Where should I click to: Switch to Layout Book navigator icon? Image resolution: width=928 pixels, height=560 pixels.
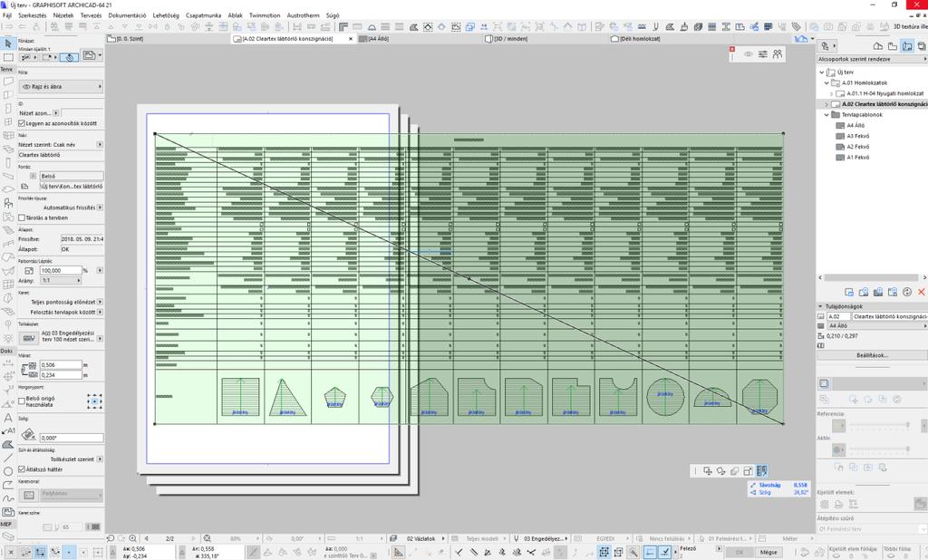[906, 45]
